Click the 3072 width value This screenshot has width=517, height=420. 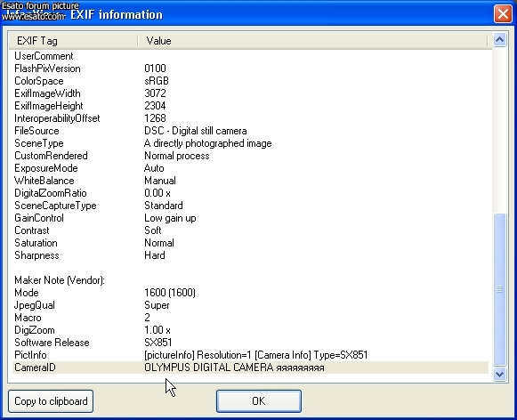155,93
